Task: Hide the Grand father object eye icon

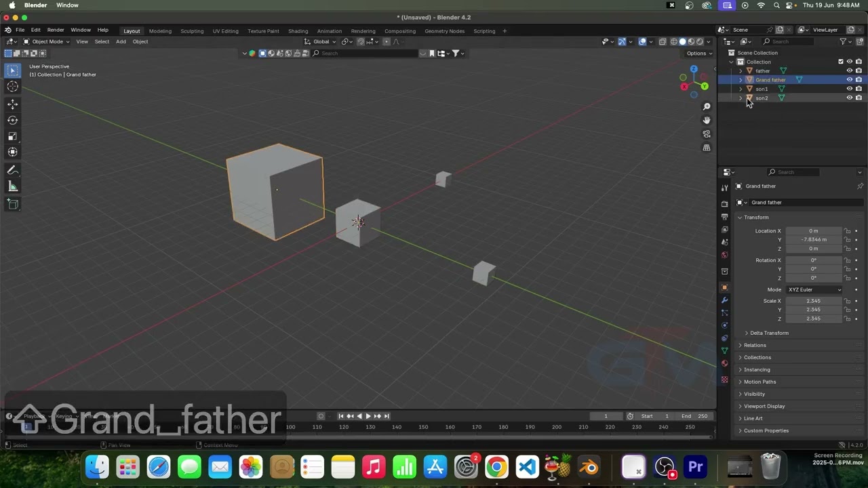Action: [x=849, y=79]
